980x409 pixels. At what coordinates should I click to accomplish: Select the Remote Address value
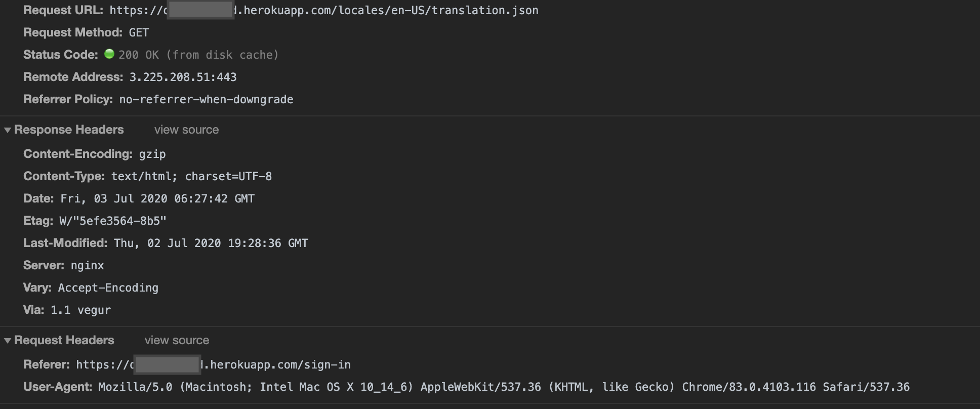tap(183, 77)
